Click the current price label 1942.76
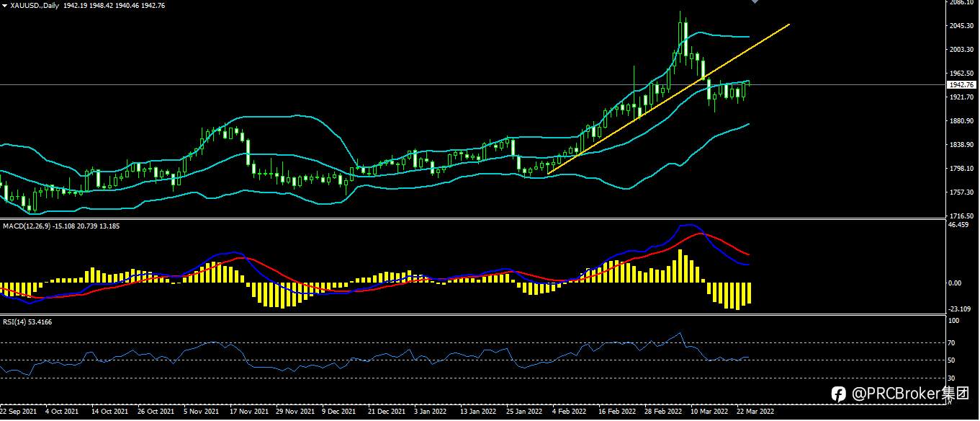The height and width of the screenshot is (421, 980). [961, 84]
